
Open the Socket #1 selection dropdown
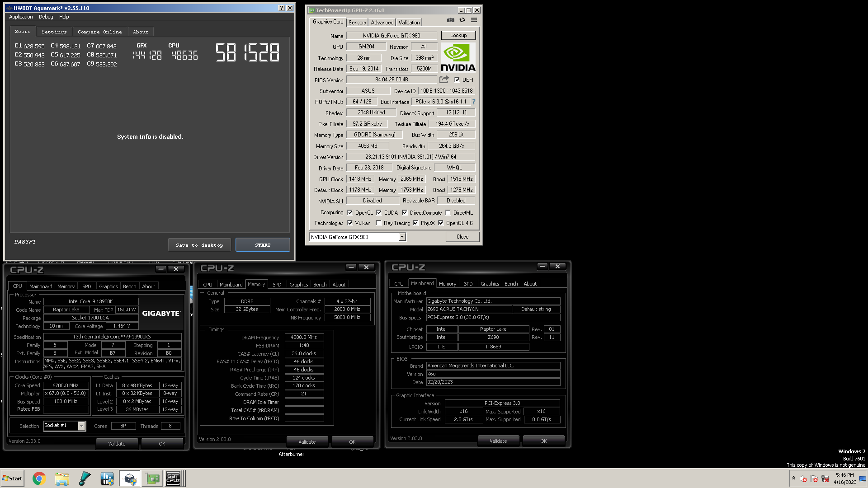click(81, 426)
